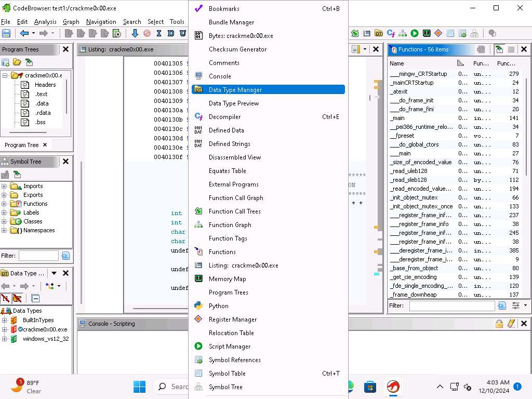
Task: Open the Script Manager toolbar icon
Action: click(415, 33)
